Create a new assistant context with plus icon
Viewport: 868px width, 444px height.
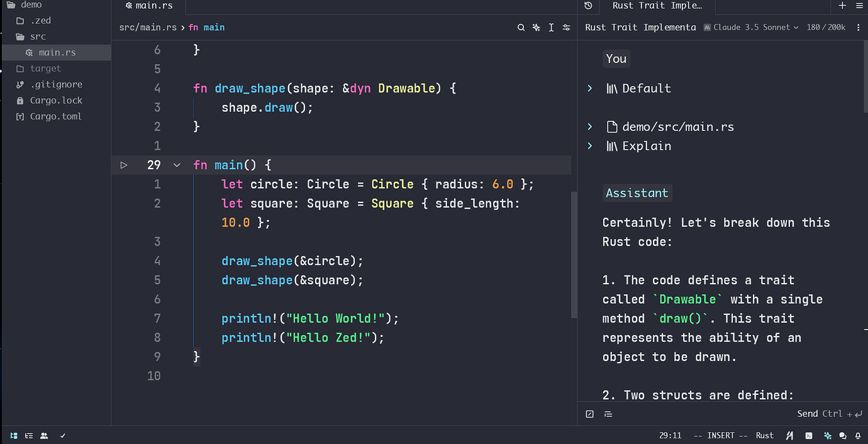point(842,6)
